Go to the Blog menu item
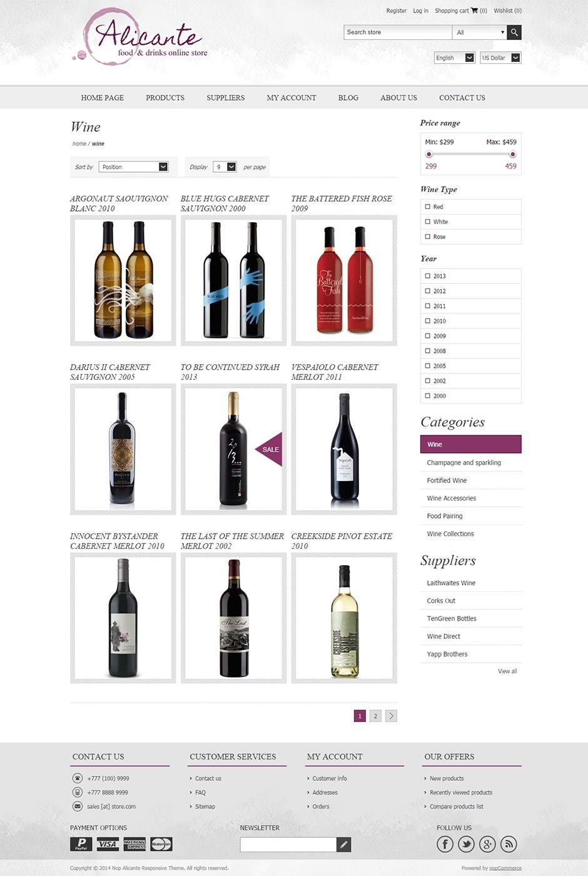This screenshot has height=876, width=588. (348, 98)
